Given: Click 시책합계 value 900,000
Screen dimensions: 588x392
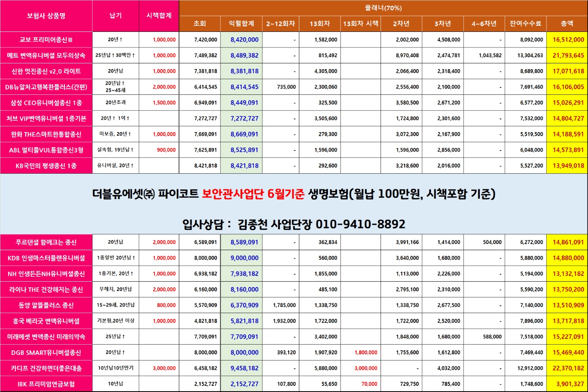Looking at the screenshot, I should tap(166, 150).
